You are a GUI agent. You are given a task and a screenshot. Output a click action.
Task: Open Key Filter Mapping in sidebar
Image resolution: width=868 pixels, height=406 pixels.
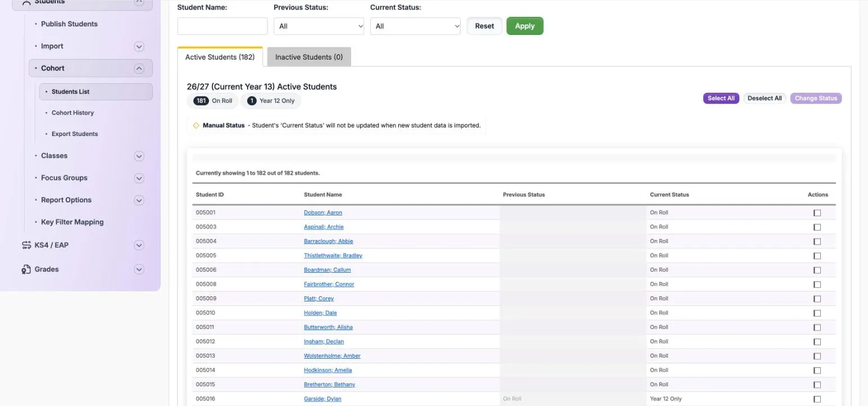[72, 222]
